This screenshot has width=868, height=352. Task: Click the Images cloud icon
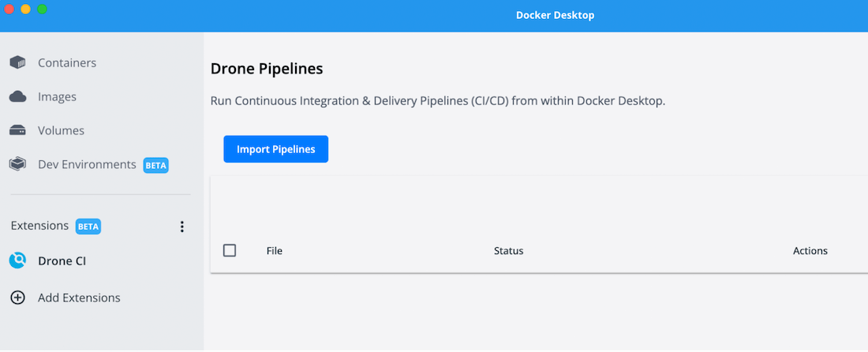[x=17, y=97]
